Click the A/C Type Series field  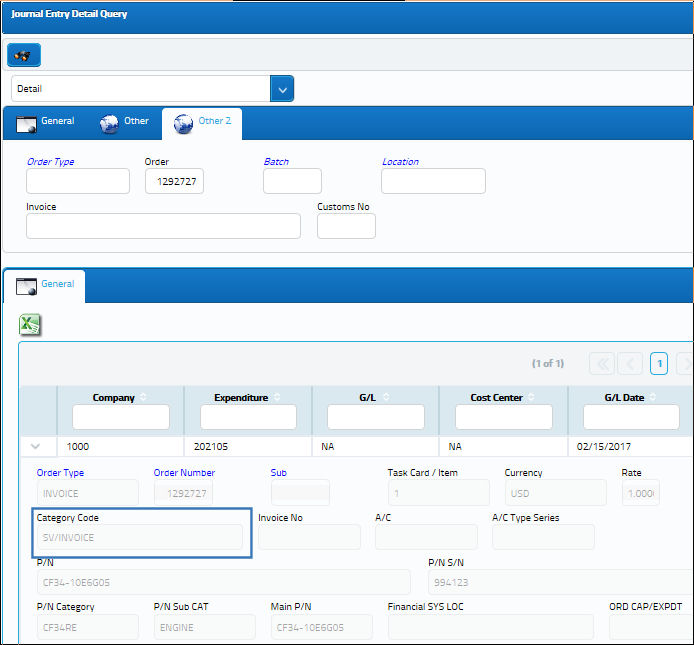[x=543, y=537]
